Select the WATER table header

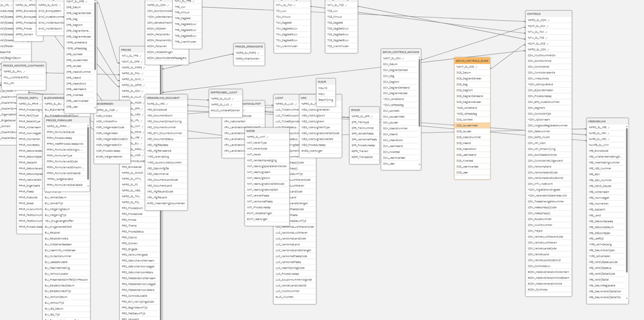[267, 131]
